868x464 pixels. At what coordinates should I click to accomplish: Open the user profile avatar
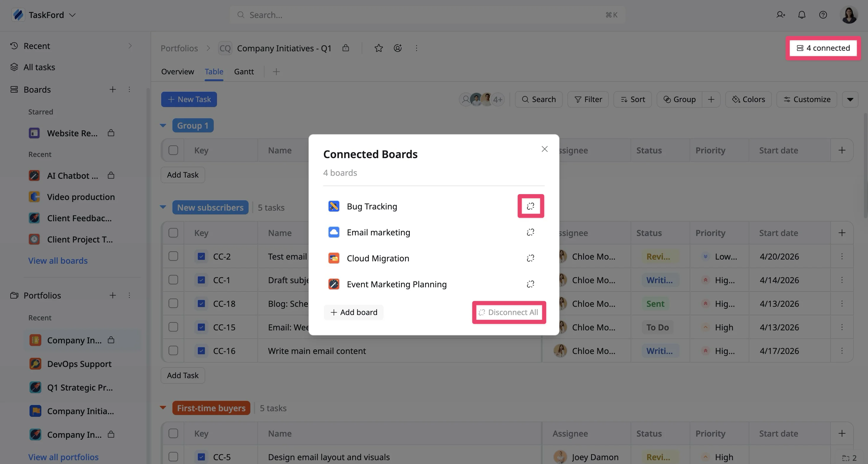point(849,15)
